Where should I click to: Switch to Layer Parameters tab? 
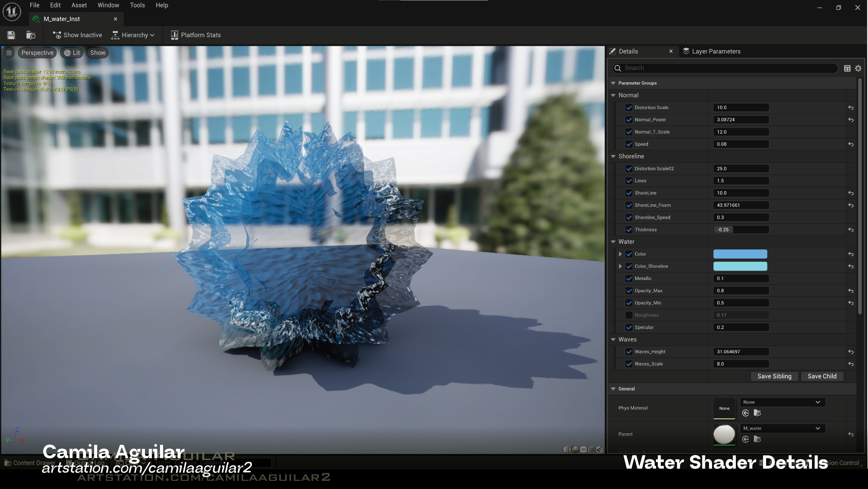click(711, 51)
